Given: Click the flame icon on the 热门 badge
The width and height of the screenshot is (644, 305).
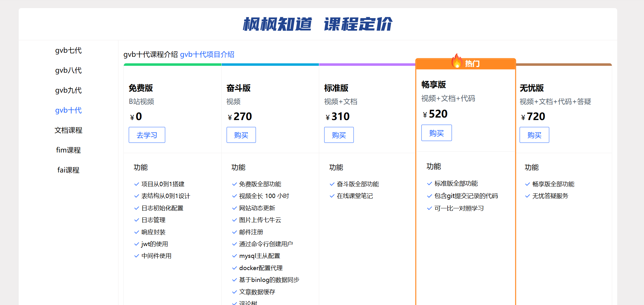Looking at the screenshot, I should [457, 61].
